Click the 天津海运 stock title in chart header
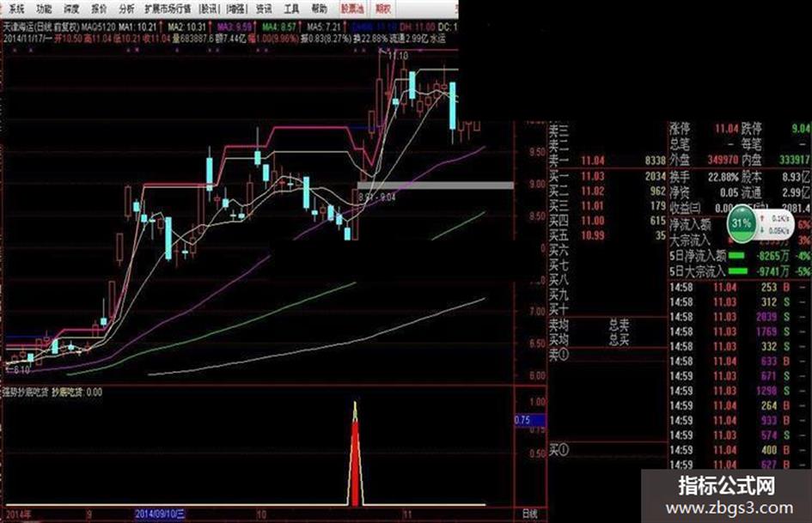812x523 pixels. [19, 27]
